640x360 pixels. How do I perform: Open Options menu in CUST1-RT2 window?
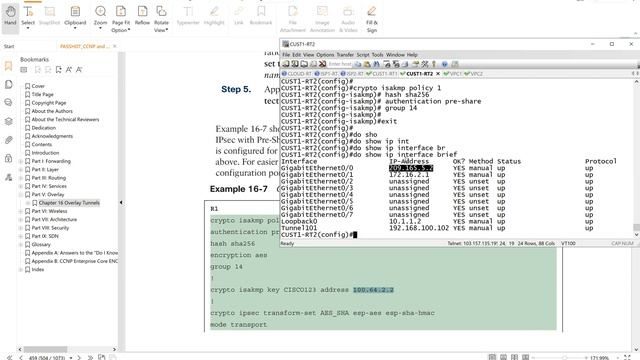click(325, 55)
